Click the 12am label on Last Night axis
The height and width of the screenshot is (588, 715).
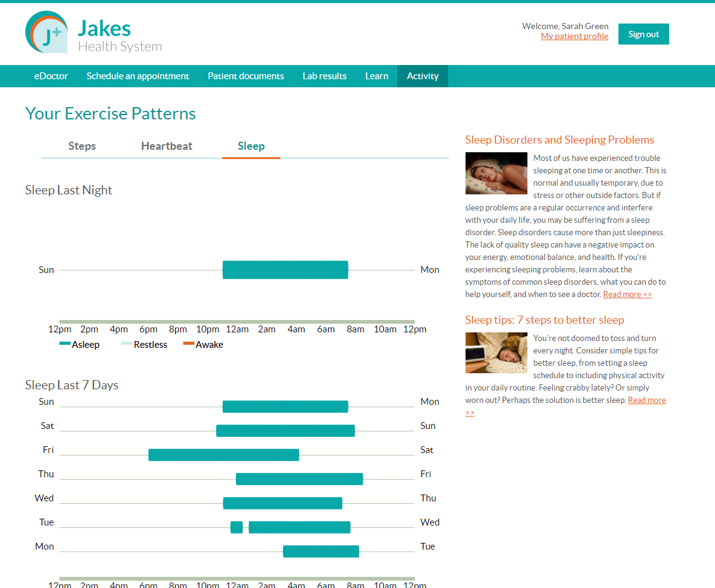(x=237, y=329)
